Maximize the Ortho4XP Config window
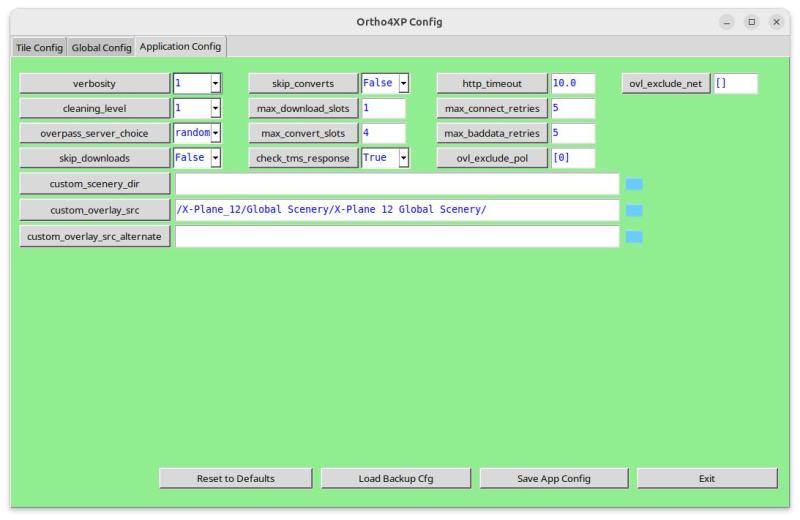Screen dimensions: 800x520 click(x=752, y=22)
